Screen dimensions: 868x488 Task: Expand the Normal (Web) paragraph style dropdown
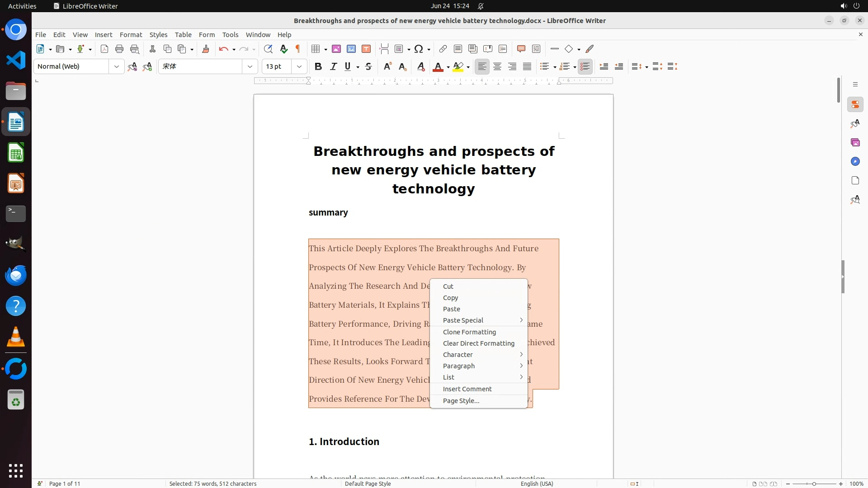(117, 66)
